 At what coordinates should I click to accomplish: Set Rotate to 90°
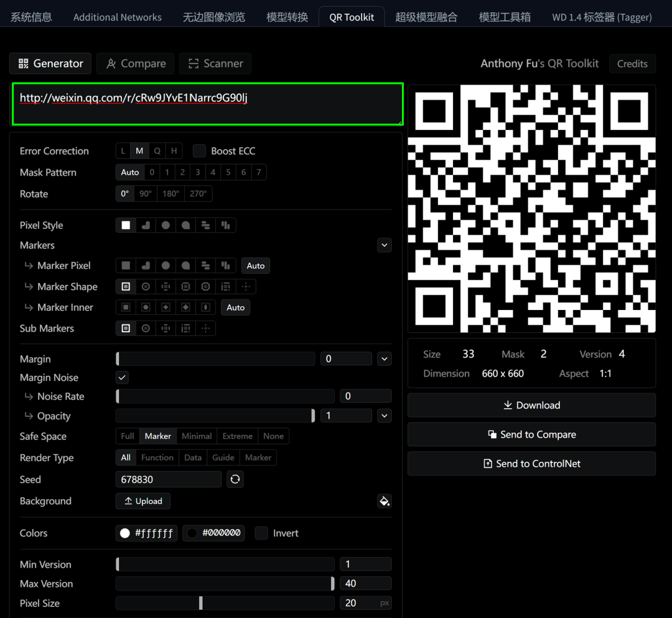(145, 194)
